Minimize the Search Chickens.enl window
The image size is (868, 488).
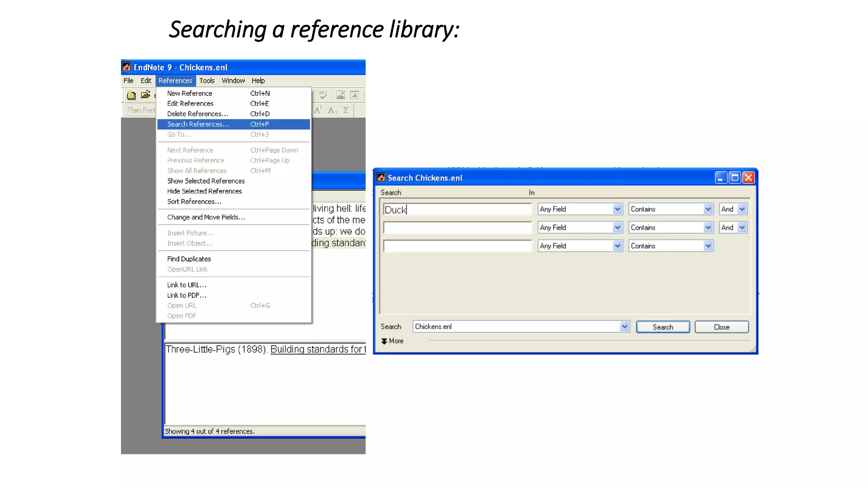point(721,177)
